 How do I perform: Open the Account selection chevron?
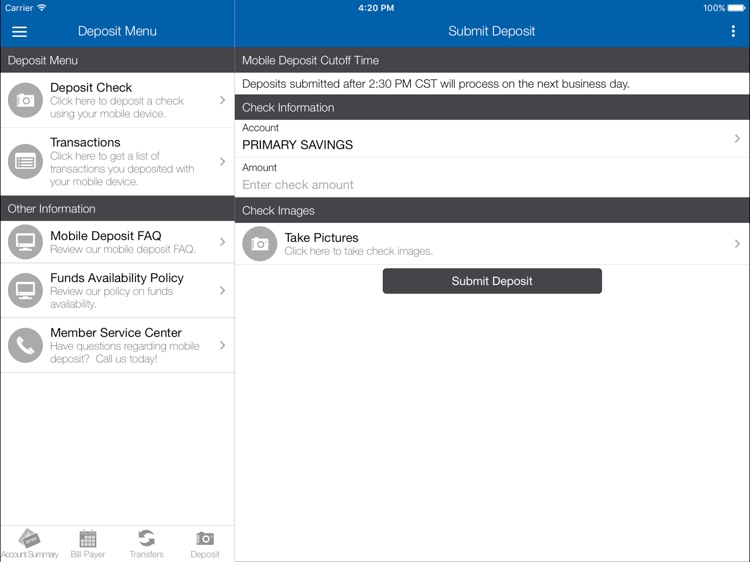point(737,139)
